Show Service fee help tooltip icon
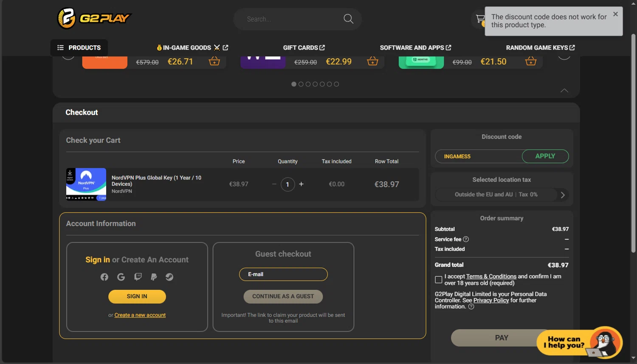The image size is (637, 364). coord(466,239)
